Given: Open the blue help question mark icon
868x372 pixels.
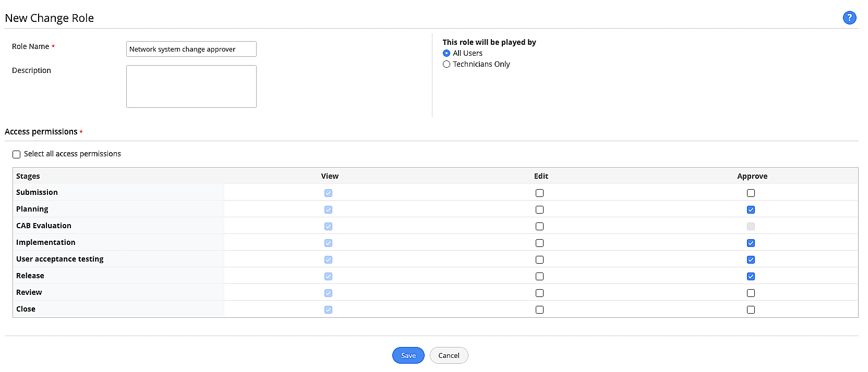Looking at the screenshot, I should click(849, 18).
